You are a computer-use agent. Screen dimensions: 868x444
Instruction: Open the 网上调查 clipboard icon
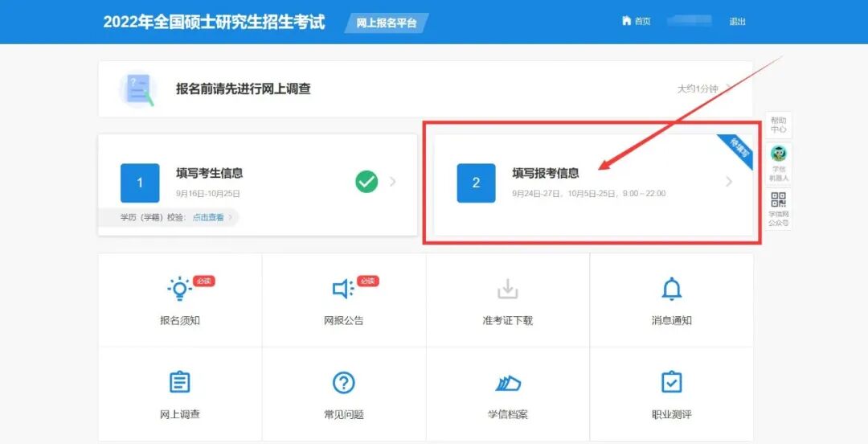179,383
